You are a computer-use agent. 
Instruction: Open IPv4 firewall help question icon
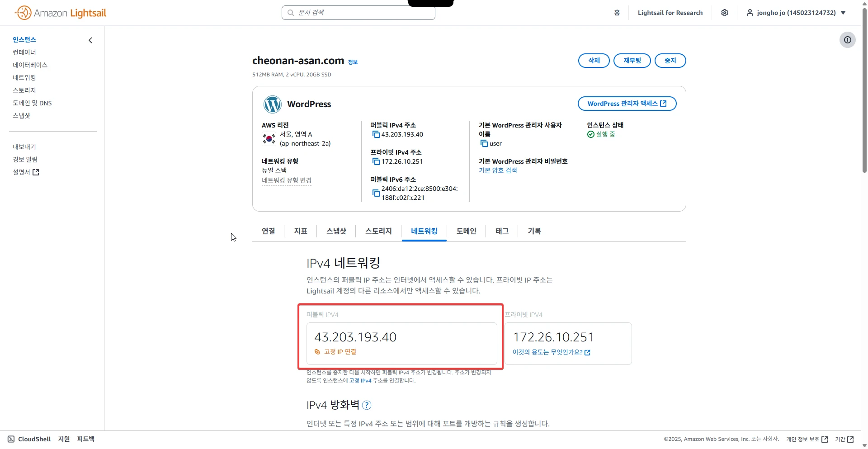click(x=367, y=405)
